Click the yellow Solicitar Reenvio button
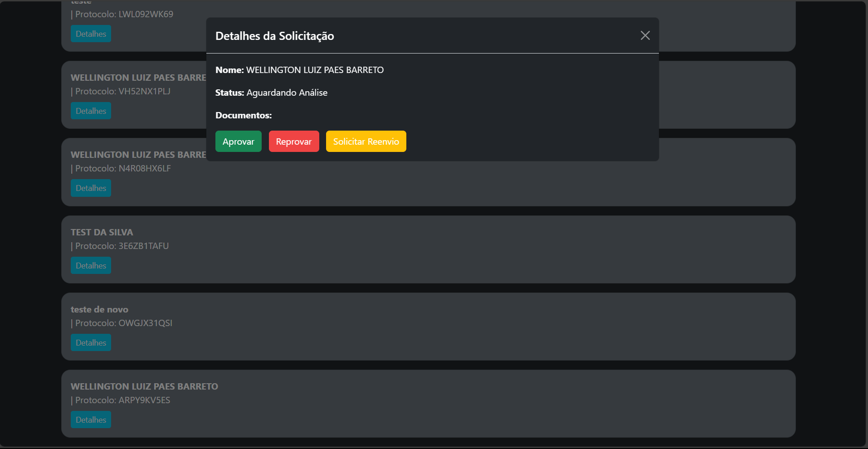This screenshot has width=868, height=449. (366, 142)
